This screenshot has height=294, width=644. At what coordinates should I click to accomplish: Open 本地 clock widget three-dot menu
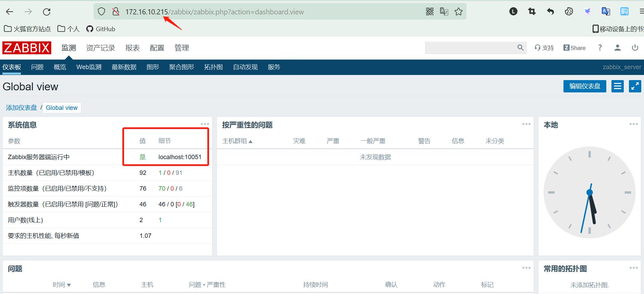[634, 124]
